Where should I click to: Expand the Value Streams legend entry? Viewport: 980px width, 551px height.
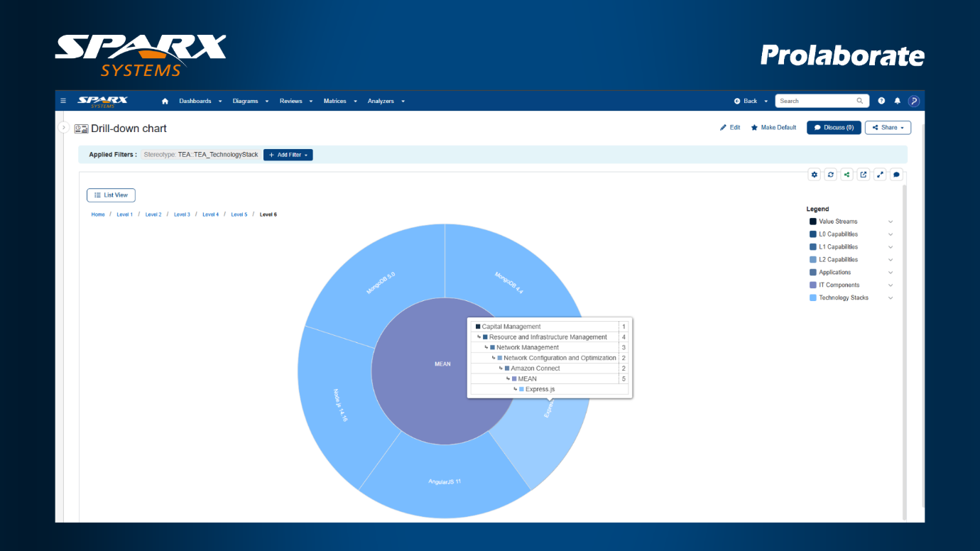891,222
